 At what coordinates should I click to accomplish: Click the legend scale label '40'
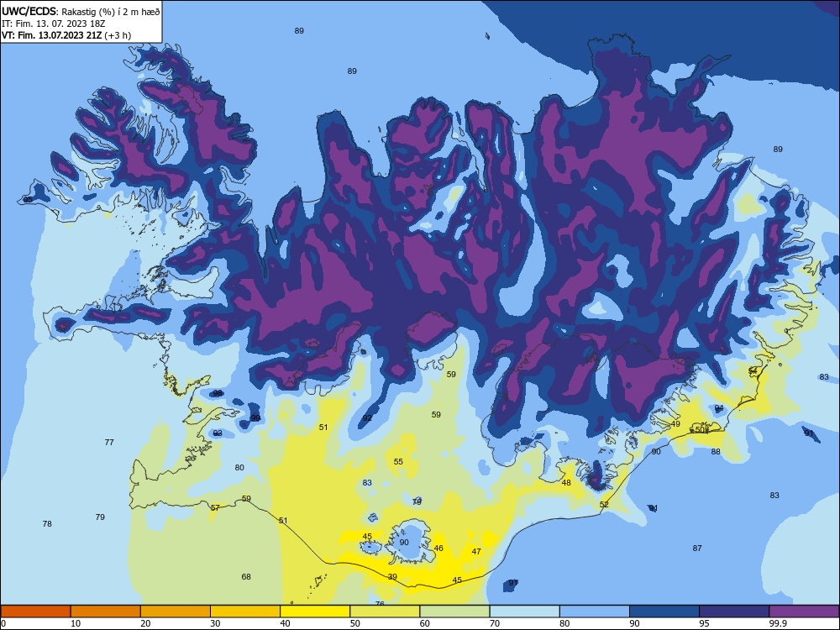285,623
